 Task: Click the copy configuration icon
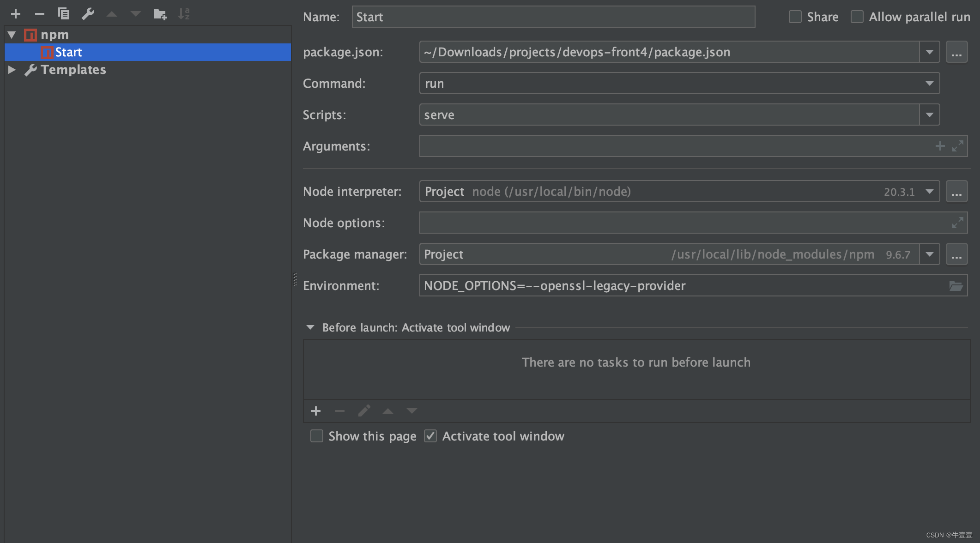[64, 14]
